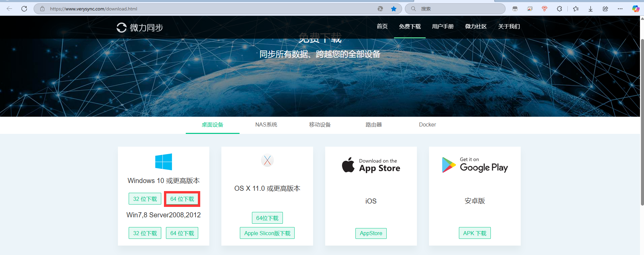
Task: Click the VerySync logo at top left
Action: pyautogui.click(x=140, y=28)
